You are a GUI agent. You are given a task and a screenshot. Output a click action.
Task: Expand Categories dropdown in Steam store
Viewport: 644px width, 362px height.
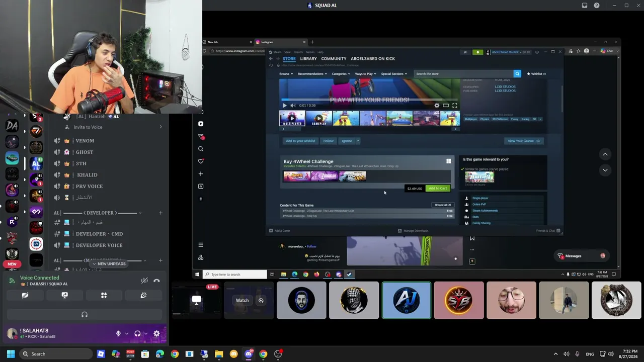(341, 74)
